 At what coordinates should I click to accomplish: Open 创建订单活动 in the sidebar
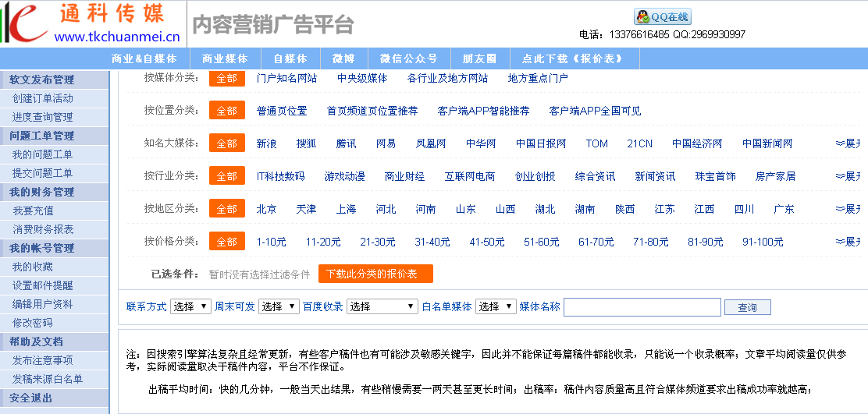pos(43,98)
